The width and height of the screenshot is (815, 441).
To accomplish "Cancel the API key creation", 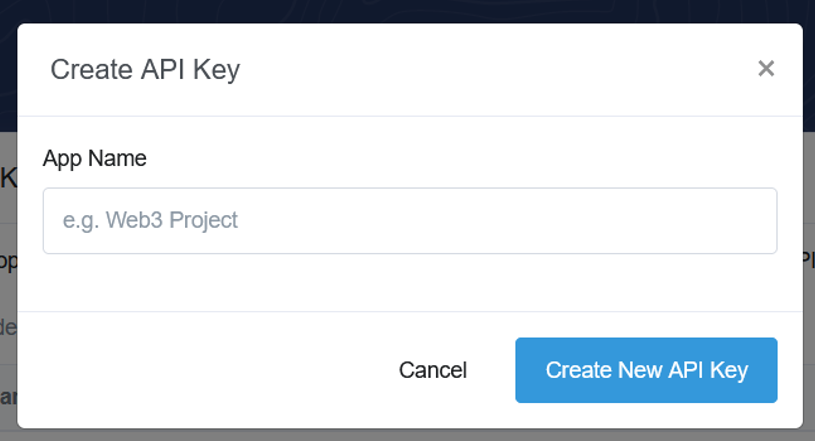I will click(x=432, y=370).
